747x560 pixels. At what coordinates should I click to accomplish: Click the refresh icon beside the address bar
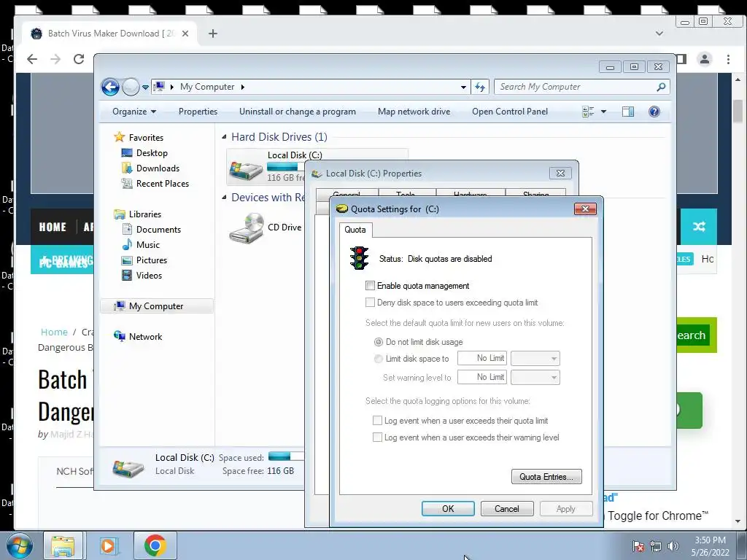[x=480, y=87]
